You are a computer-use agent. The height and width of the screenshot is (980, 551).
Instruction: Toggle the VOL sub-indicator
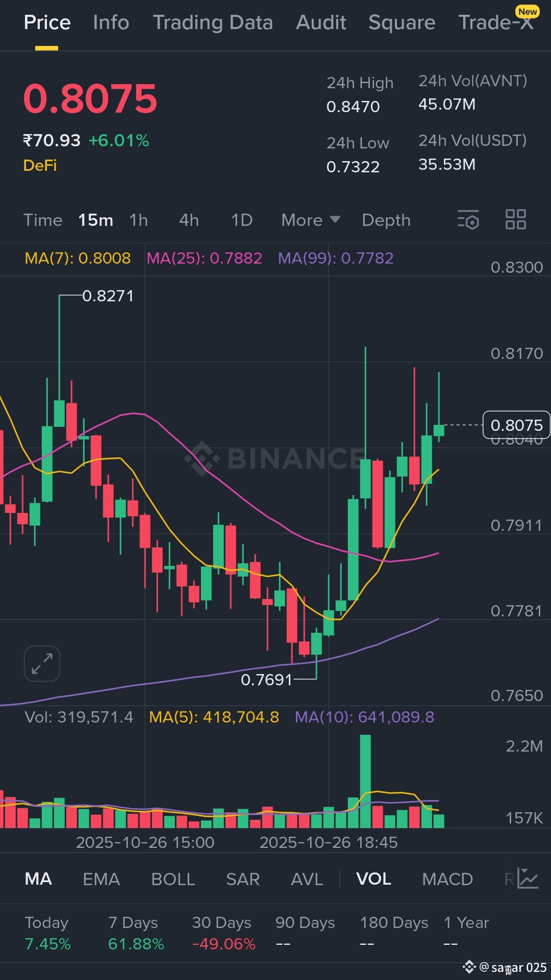coord(373,879)
